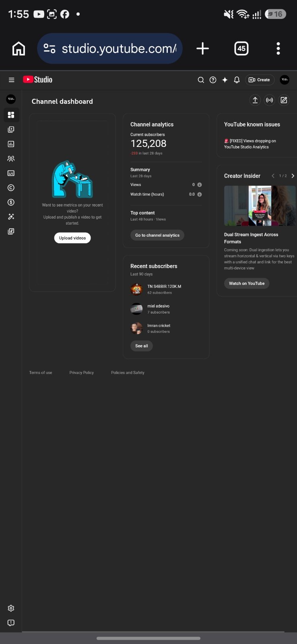
Task: Tap the browser home icon
Action: [19, 49]
